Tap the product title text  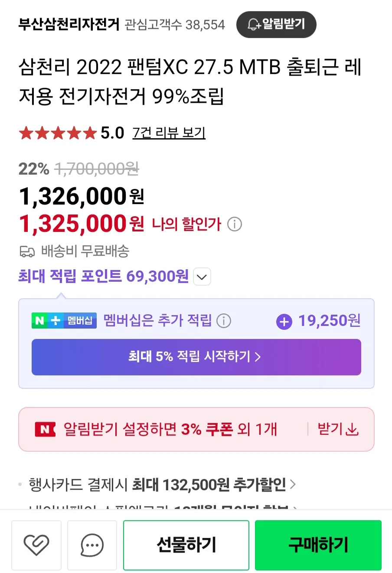point(190,81)
